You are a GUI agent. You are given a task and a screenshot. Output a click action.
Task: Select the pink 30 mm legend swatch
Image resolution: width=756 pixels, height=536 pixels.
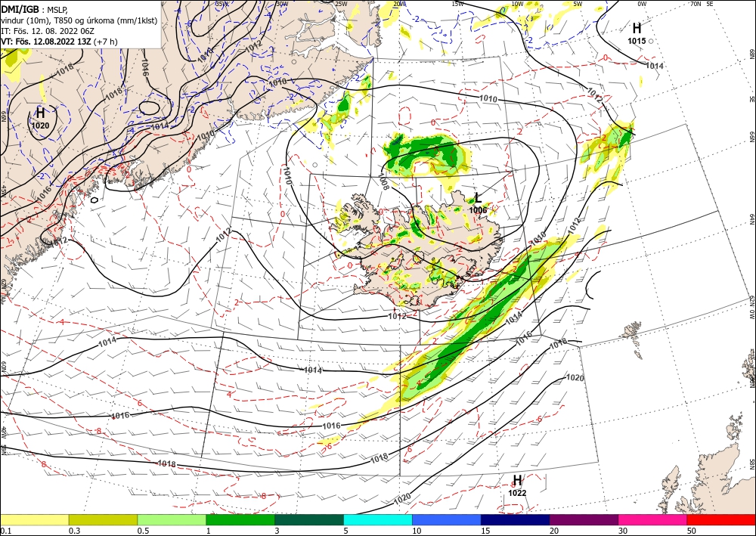pyautogui.click(x=653, y=519)
